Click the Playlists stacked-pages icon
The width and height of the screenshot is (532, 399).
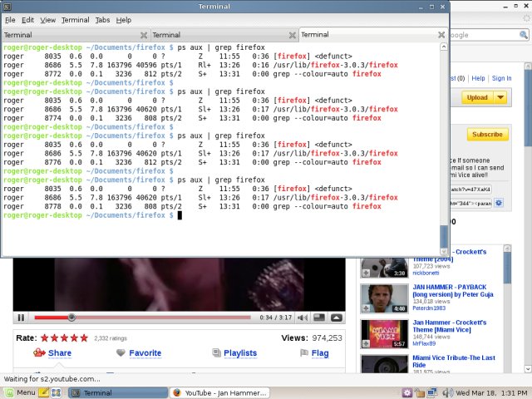coord(216,352)
